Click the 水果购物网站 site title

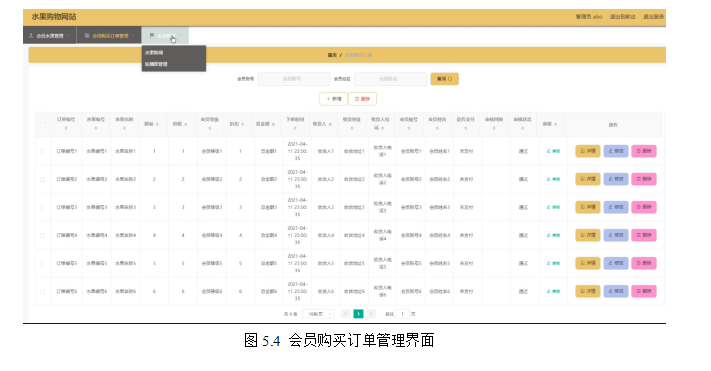(54, 17)
